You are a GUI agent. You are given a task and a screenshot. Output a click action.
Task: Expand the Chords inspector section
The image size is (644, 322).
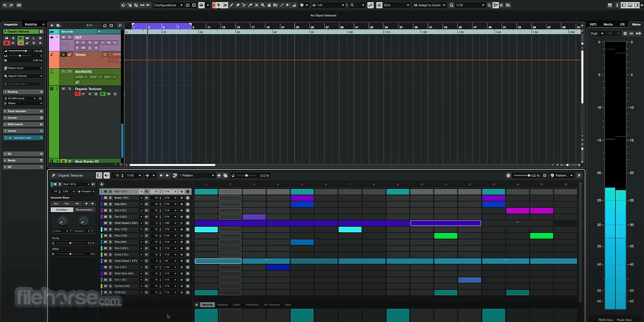pyautogui.click(x=23, y=118)
